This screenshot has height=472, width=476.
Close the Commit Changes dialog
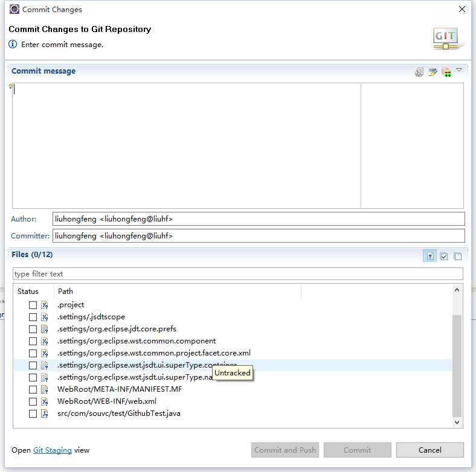click(x=462, y=10)
